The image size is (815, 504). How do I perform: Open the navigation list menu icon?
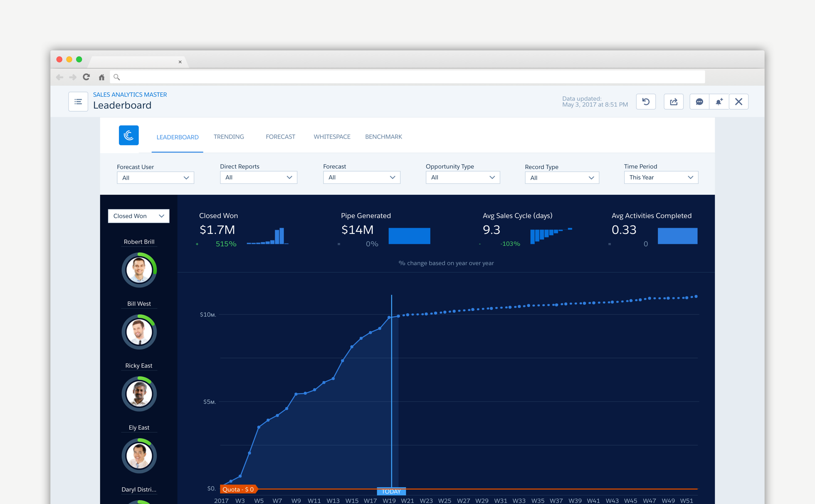pyautogui.click(x=78, y=102)
